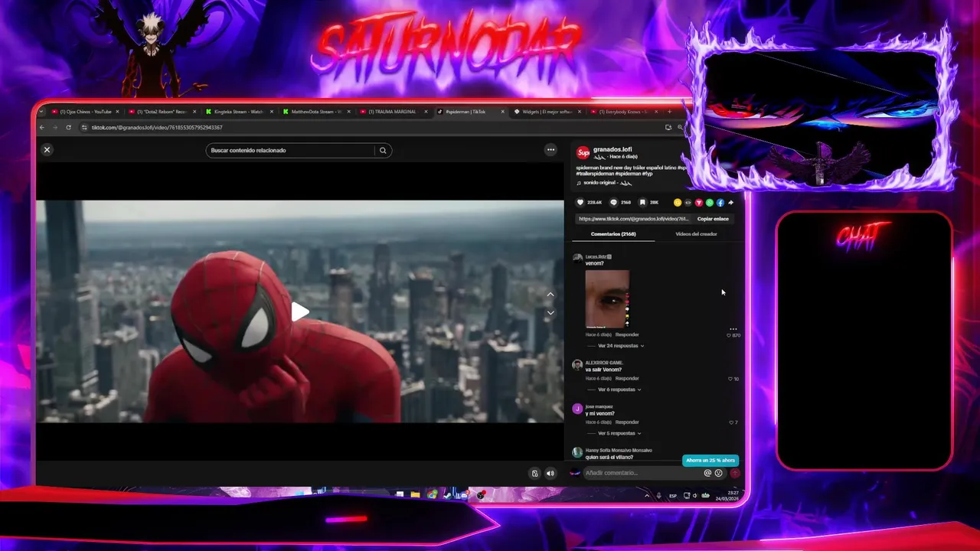
Task: Click 'Copiar enlace' button
Action: (x=713, y=219)
